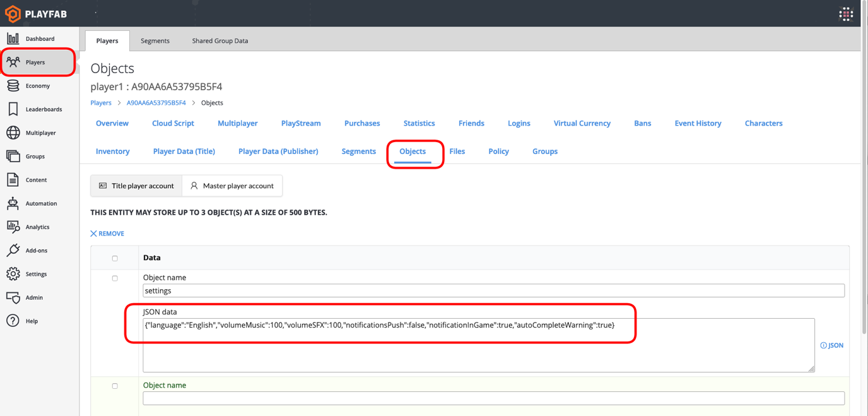Click the Economy coins icon

point(13,86)
